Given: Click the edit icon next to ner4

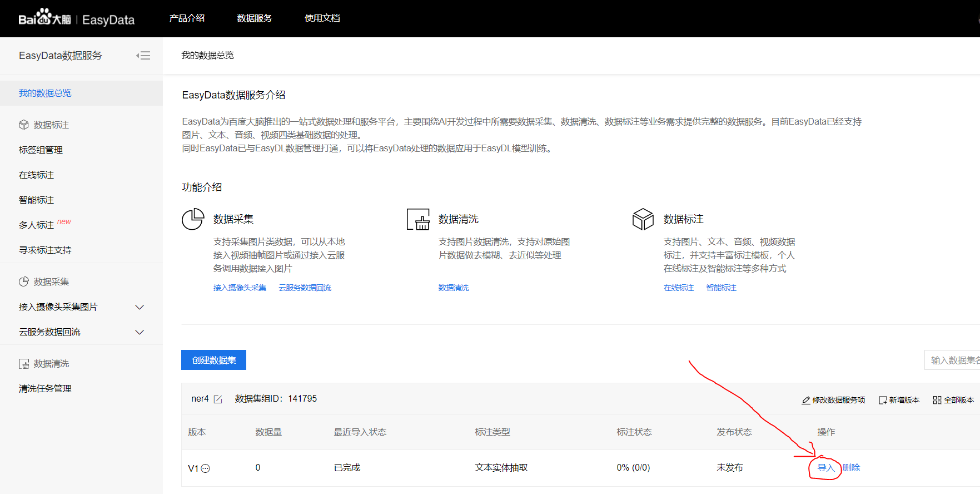Looking at the screenshot, I should pos(218,399).
